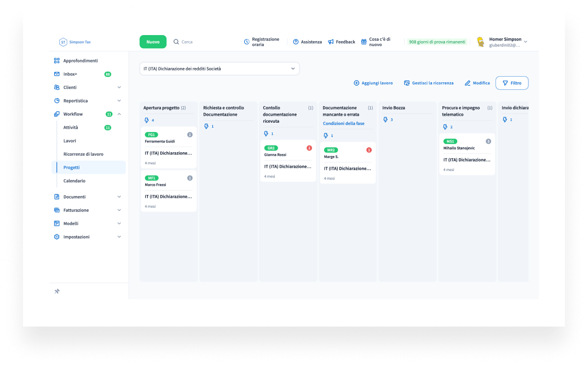Click the search magnifier icon
This screenshot has height=366, width=588.
point(176,42)
